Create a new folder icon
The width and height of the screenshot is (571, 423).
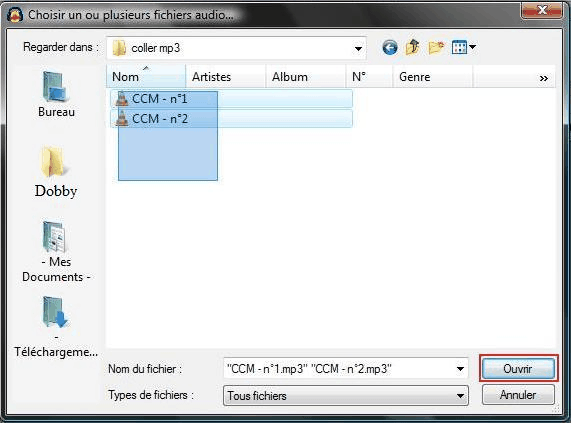[x=436, y=47]
